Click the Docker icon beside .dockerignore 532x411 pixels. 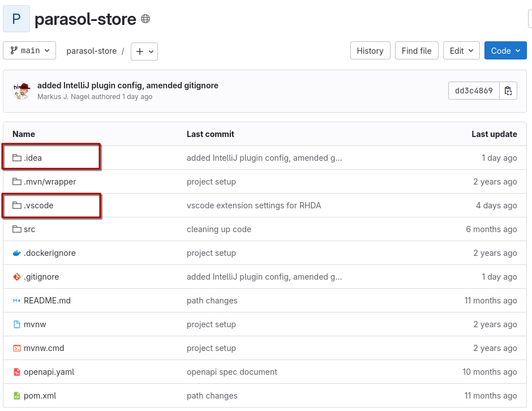(16, 253)
